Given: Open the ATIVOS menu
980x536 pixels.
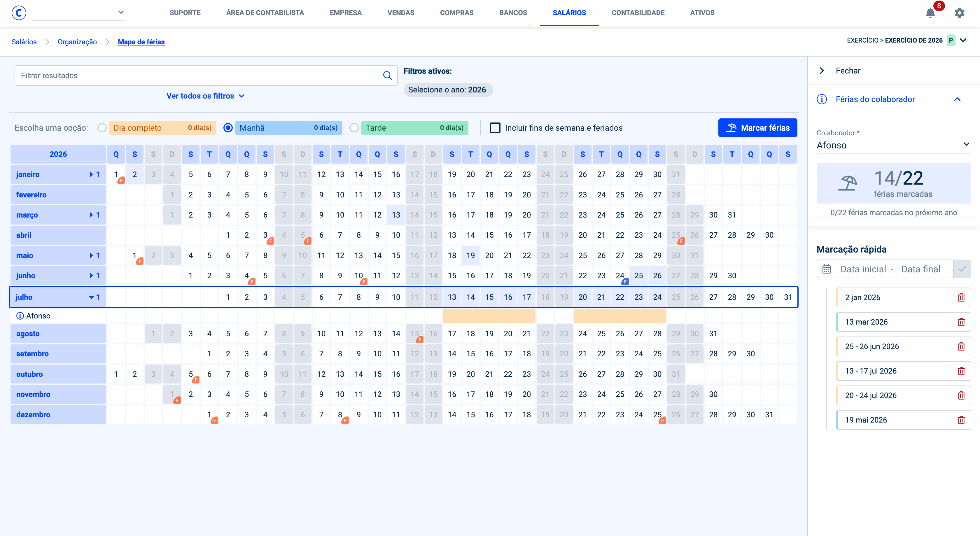Looking at the screenshot, I should pyautogui.click(x=702, y=13).
